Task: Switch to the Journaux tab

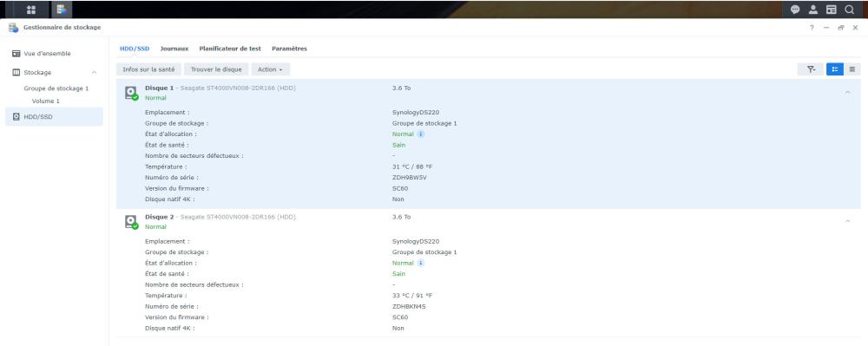Action: [174, 49]
